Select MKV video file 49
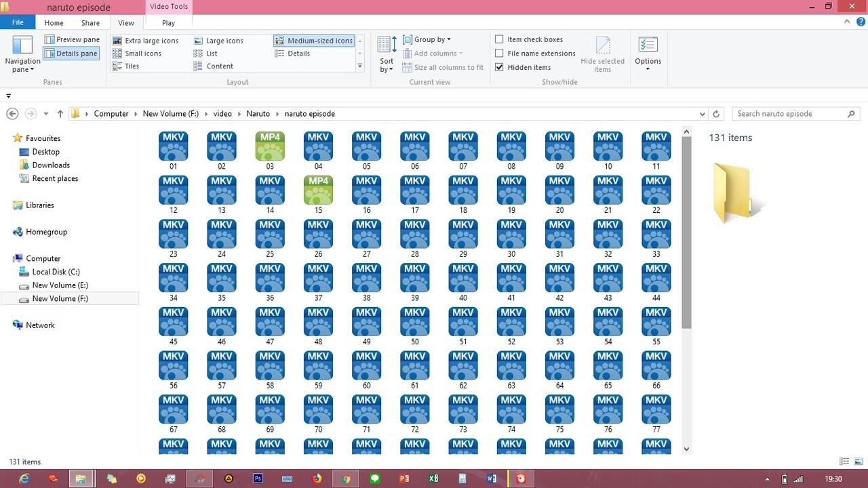868x488 pixels. 366,326
